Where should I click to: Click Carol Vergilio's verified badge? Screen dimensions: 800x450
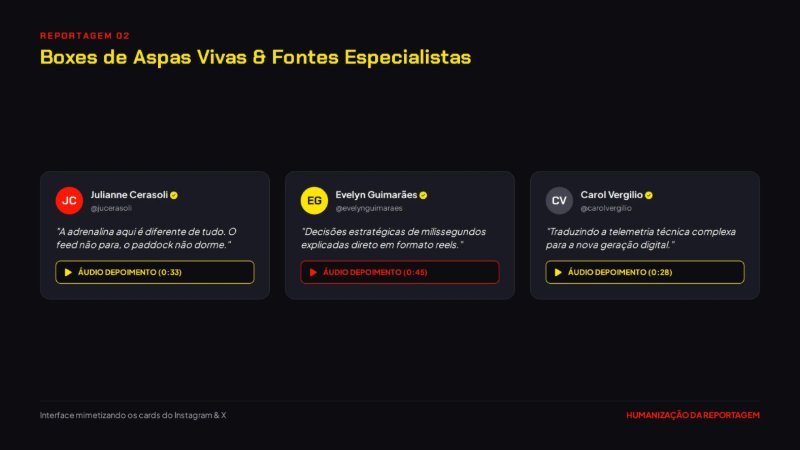pyautogui.click(x=649, y=195)
